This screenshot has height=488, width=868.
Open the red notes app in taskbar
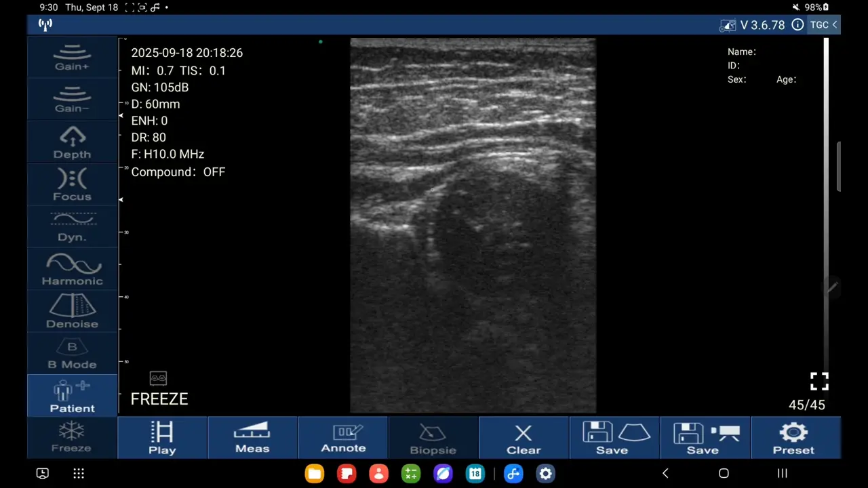point(347,474)
